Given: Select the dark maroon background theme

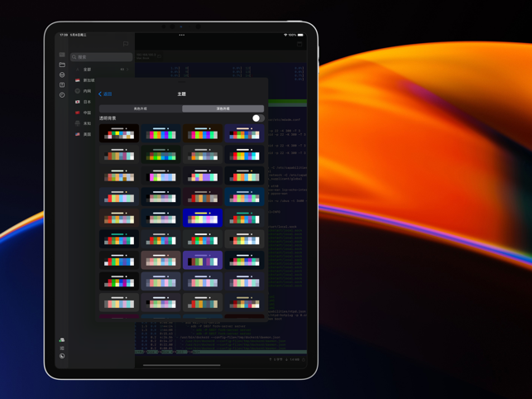Looking at the screenshot, I should click(x=203, y=197).
